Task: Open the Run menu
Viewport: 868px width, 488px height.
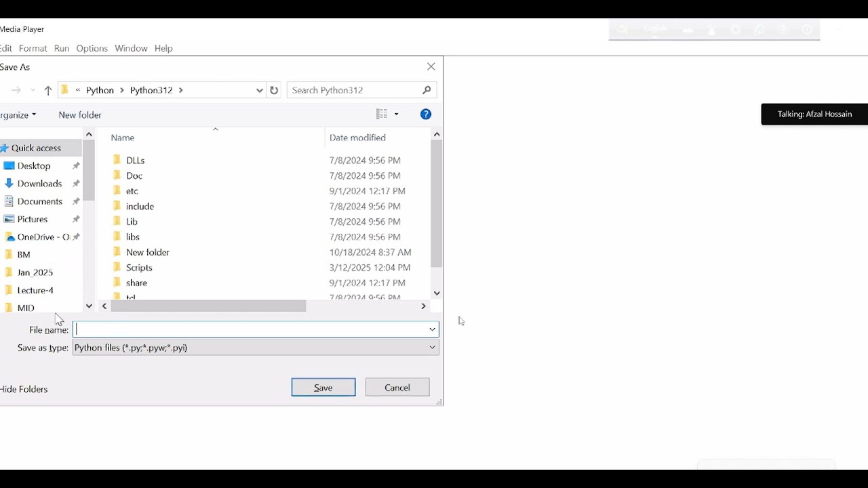Action: coord(62,48)
